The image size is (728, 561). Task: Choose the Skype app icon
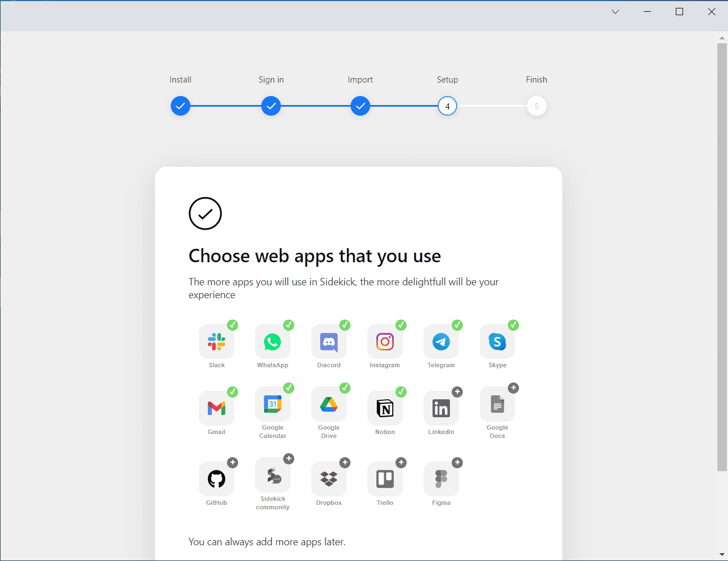click(x=497, y=341)
